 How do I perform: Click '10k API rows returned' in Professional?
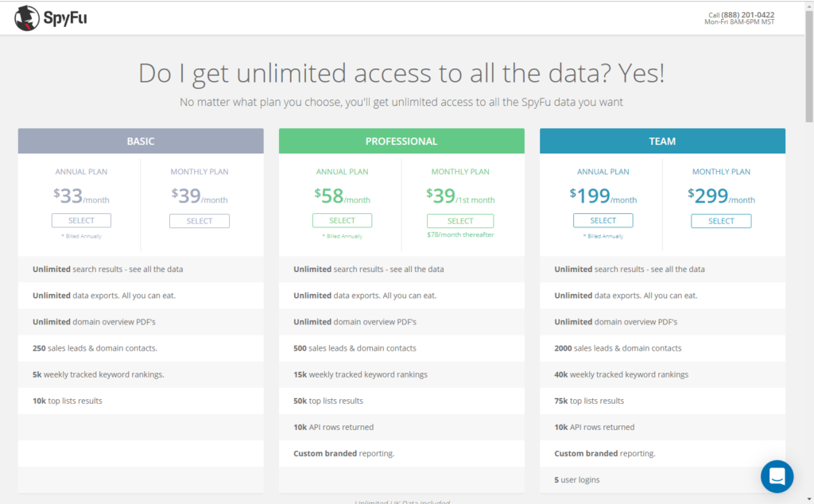(x=333, y=427)
